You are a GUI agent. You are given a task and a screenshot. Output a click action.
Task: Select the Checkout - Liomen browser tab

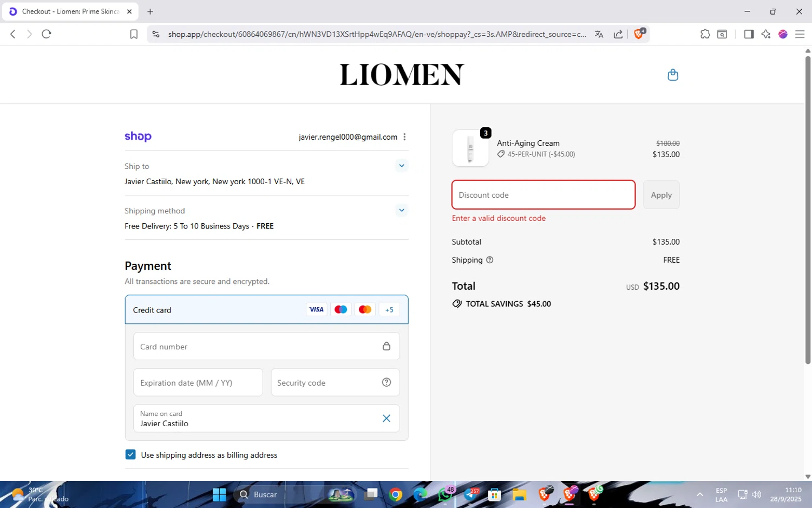click(70, 11)
